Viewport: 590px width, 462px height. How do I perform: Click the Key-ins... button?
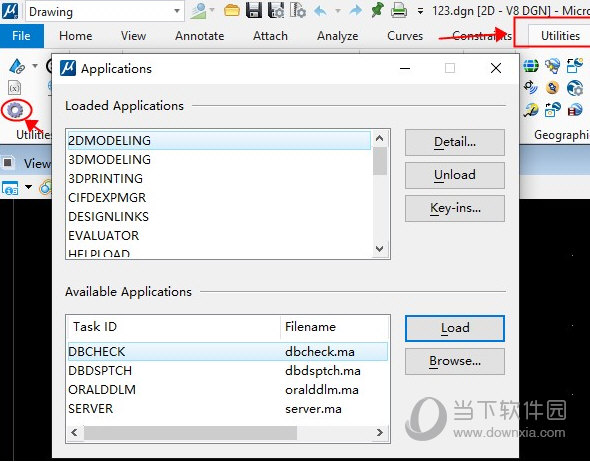455,208
